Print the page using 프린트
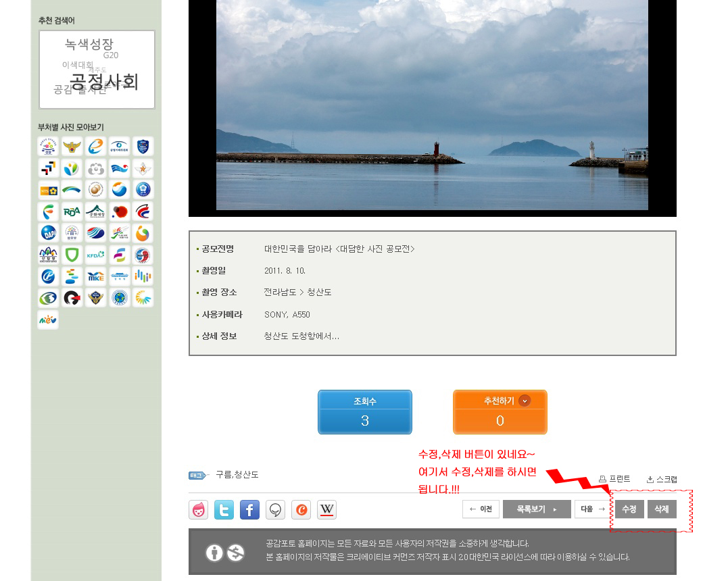728x581 pixels. (x=614, y=479)
